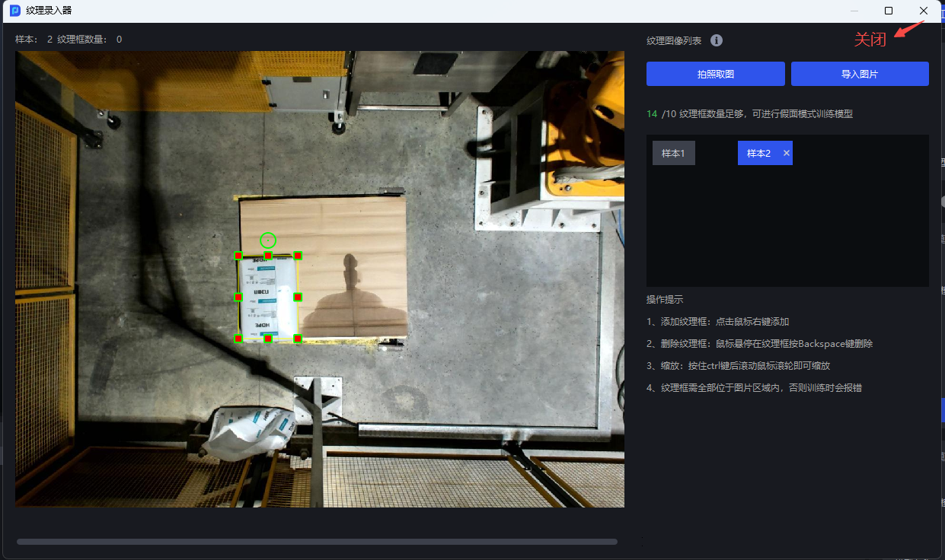Maximize the 纹理录入器 window
This screenshot has width=945, height=560.
[x=889, y=11]
